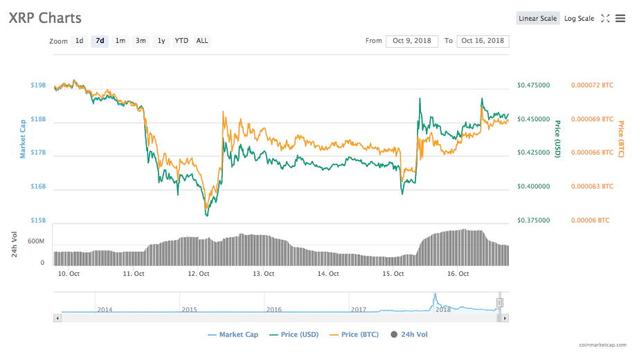Click the 16. Oct x-axis label
The height and width of the screenshot is (357, 644).
(x=458, y=274)
